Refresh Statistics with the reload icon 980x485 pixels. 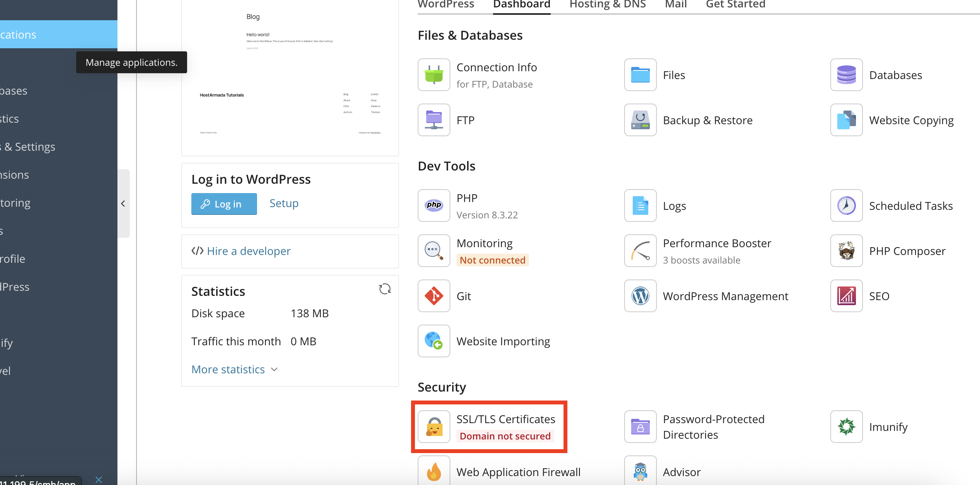385,289
